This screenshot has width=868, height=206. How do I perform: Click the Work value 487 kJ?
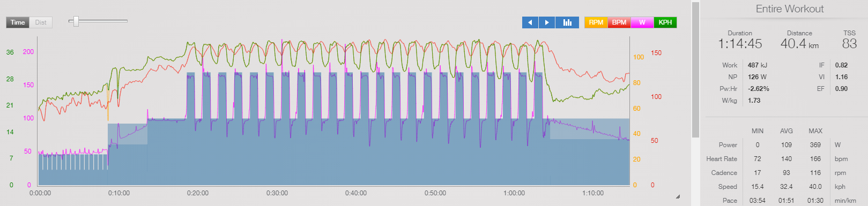click(758, 65)
